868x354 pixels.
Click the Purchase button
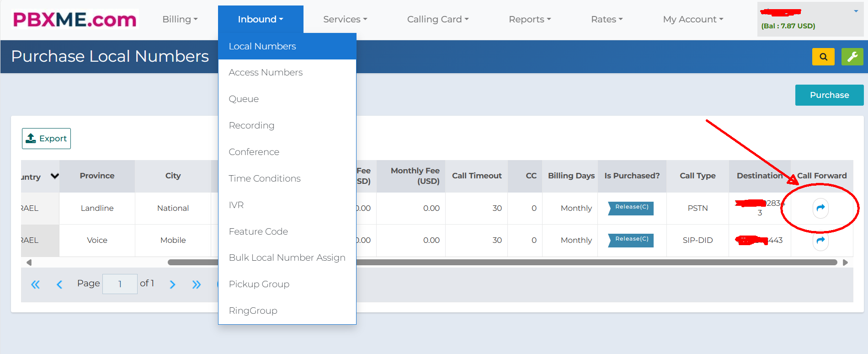(x=829, y=95)
